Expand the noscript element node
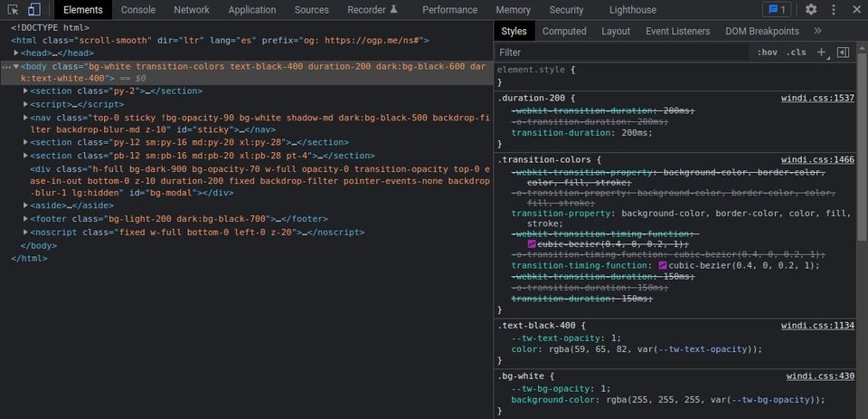The height and width of the screenshot is (419, 868). tap(25, 232)
